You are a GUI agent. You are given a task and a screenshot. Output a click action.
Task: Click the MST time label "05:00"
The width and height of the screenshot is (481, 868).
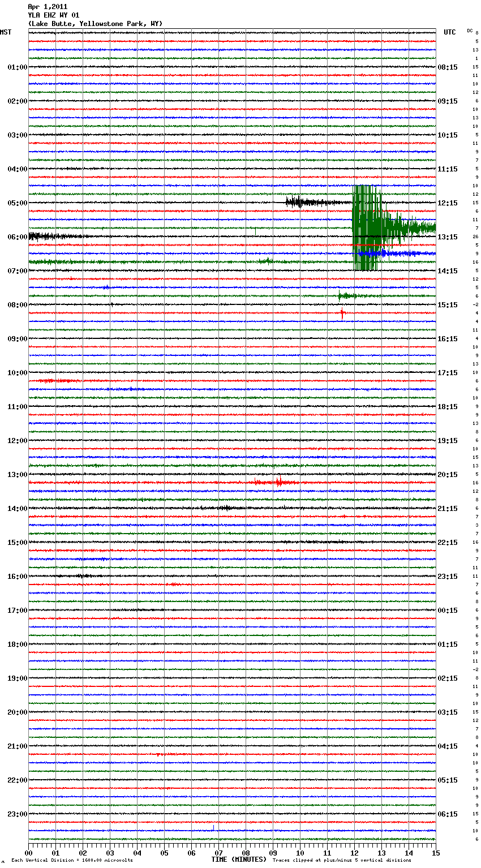pos(18,203)
